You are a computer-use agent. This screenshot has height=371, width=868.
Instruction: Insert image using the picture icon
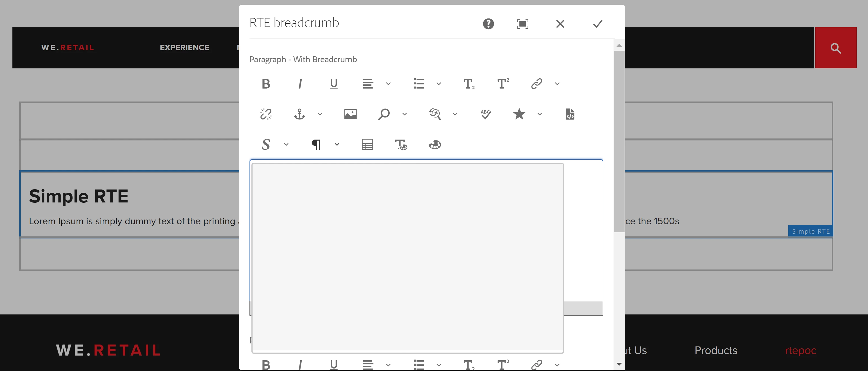coord(350,114)
